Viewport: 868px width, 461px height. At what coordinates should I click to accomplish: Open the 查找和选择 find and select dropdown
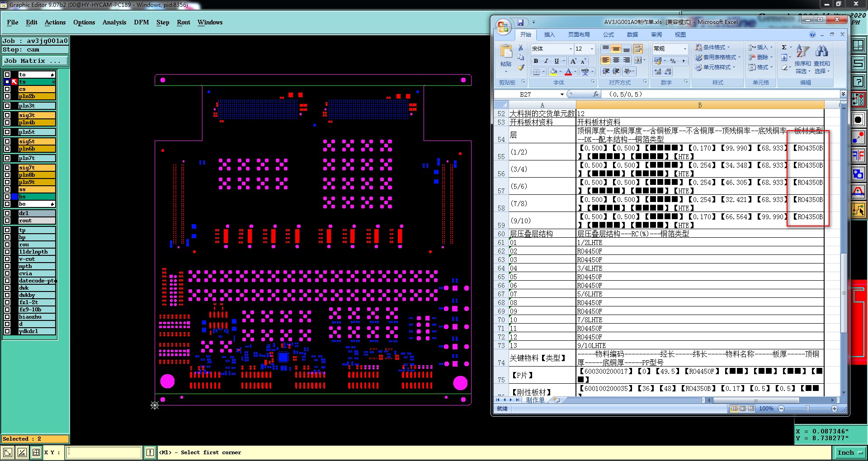[822, 59]
